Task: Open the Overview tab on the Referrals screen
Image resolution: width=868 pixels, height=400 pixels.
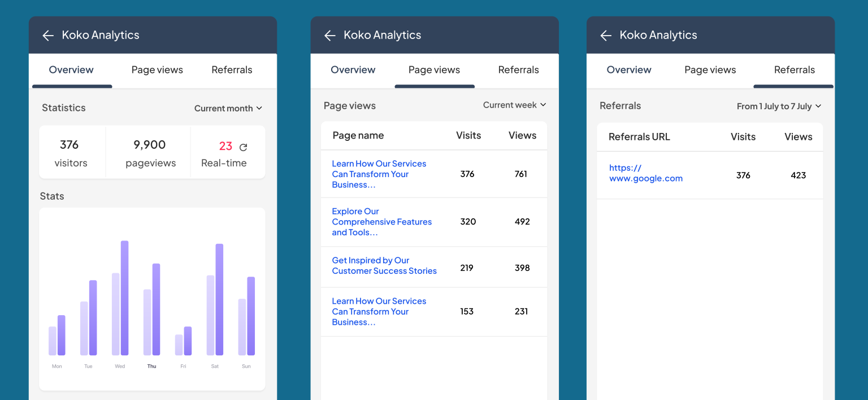Action: [629, 70]
